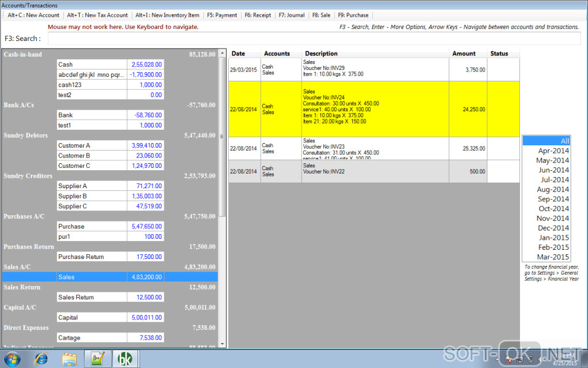Select the pur1 account row

click(110, 236)
